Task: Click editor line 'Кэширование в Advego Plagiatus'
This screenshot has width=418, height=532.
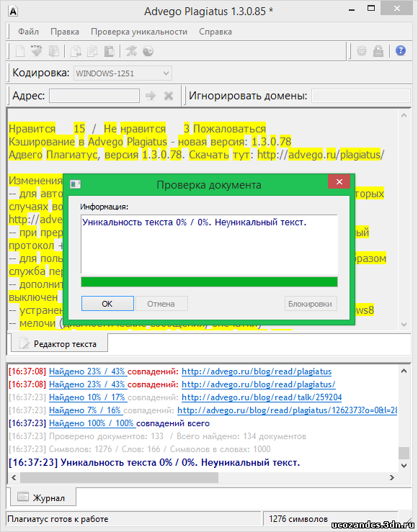Action: pyautogui.click(x=88, y=142)
